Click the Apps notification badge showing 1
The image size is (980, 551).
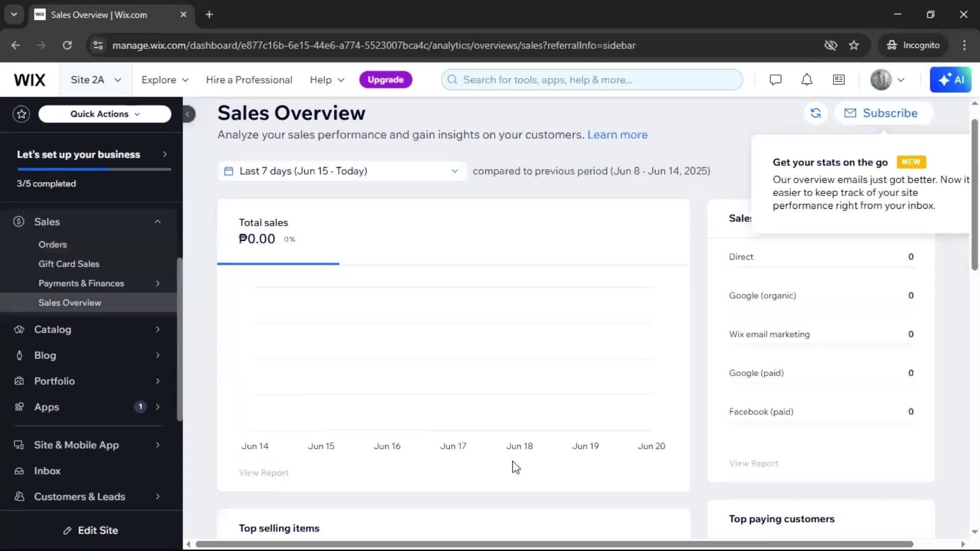140,407
